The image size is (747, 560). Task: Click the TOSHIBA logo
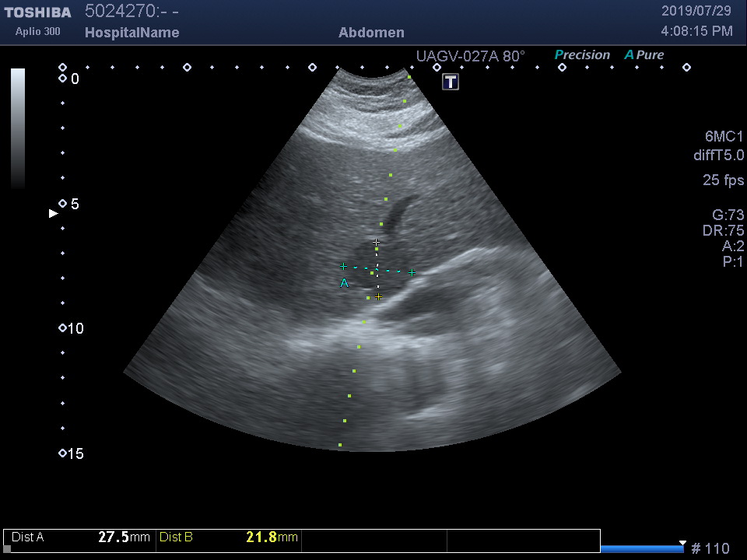point(37,12)
